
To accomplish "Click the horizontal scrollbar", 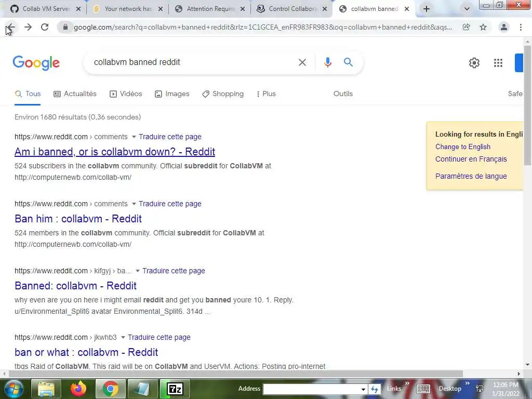I will coord(236,374).
